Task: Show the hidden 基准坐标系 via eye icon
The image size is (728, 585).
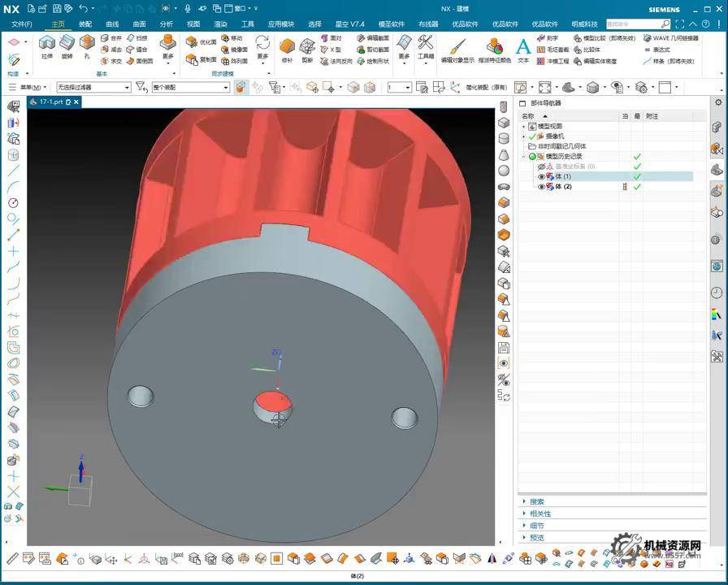Action: [x=541, y=167]
